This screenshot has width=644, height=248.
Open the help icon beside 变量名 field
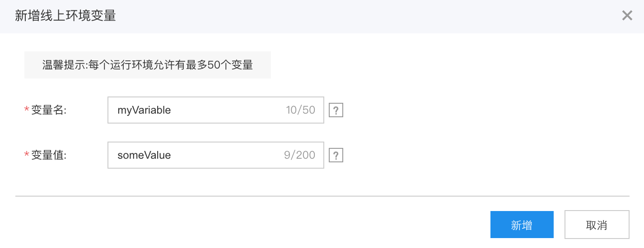coord(336,110)
